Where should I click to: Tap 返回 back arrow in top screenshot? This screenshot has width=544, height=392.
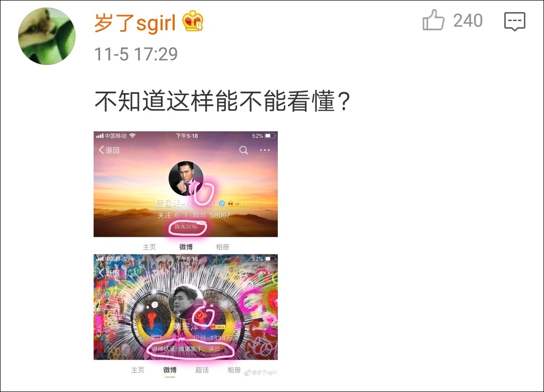[x=109, y=150]
